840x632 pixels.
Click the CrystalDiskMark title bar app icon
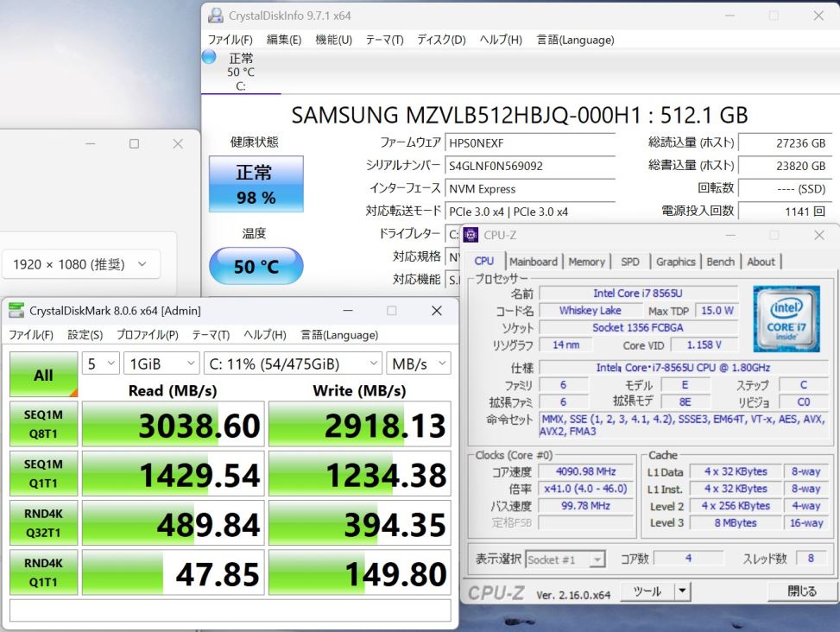pos(16,311)
